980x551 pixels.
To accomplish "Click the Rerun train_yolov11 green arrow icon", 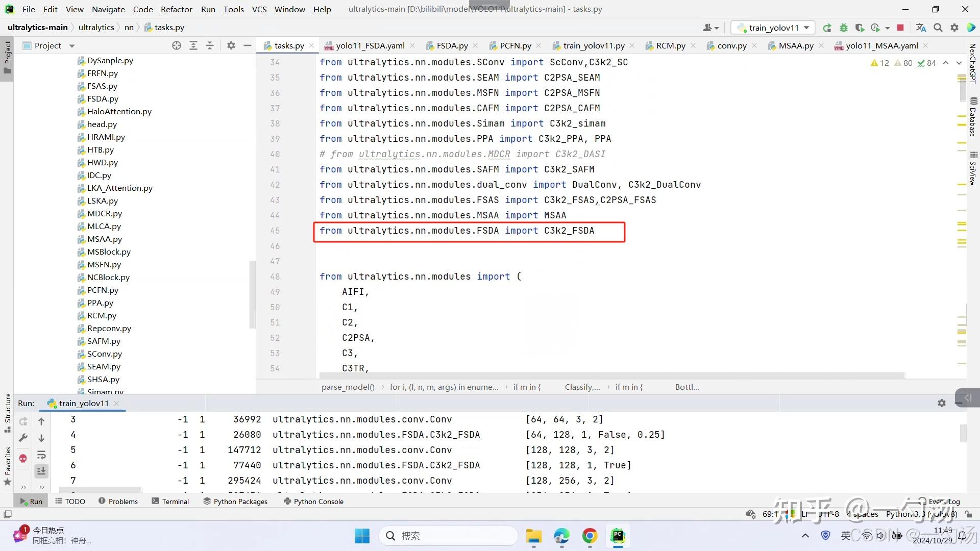I will coord(827,28).
